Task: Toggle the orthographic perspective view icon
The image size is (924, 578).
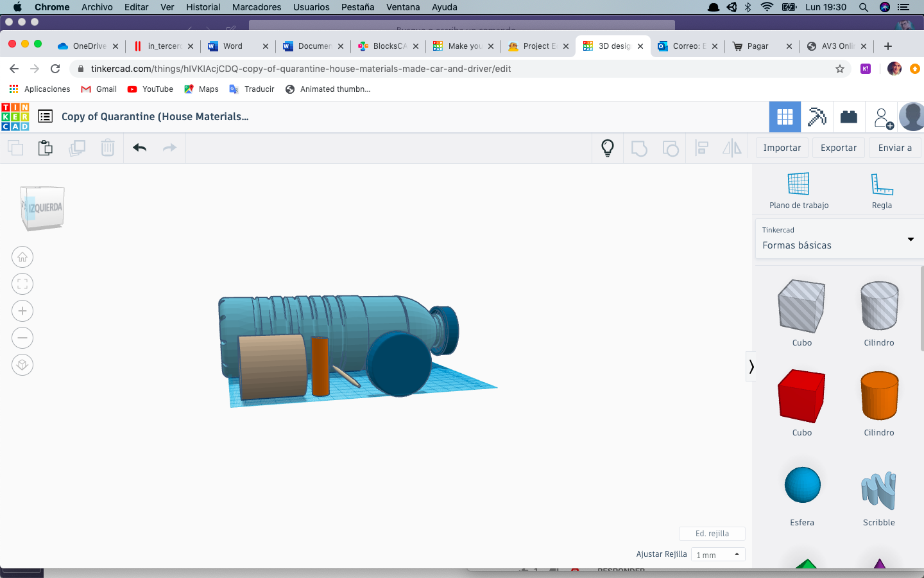Action: 22,365
